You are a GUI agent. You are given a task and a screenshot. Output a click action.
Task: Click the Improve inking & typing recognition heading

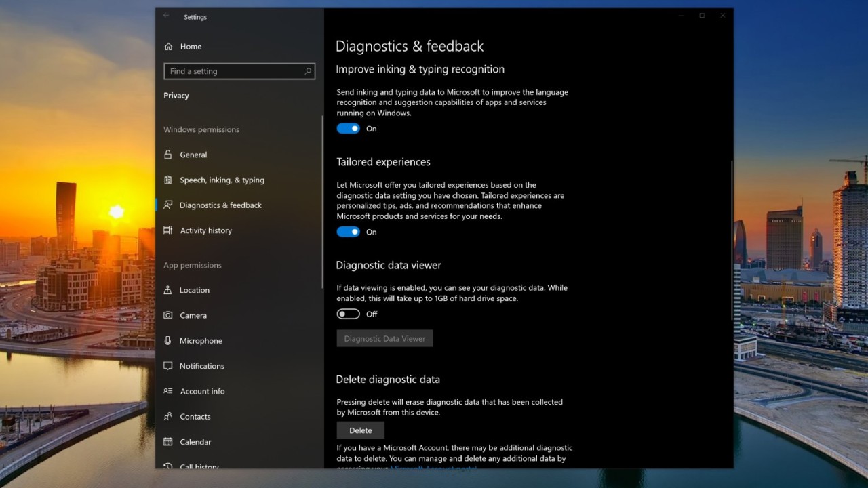(x=420, y=69)
